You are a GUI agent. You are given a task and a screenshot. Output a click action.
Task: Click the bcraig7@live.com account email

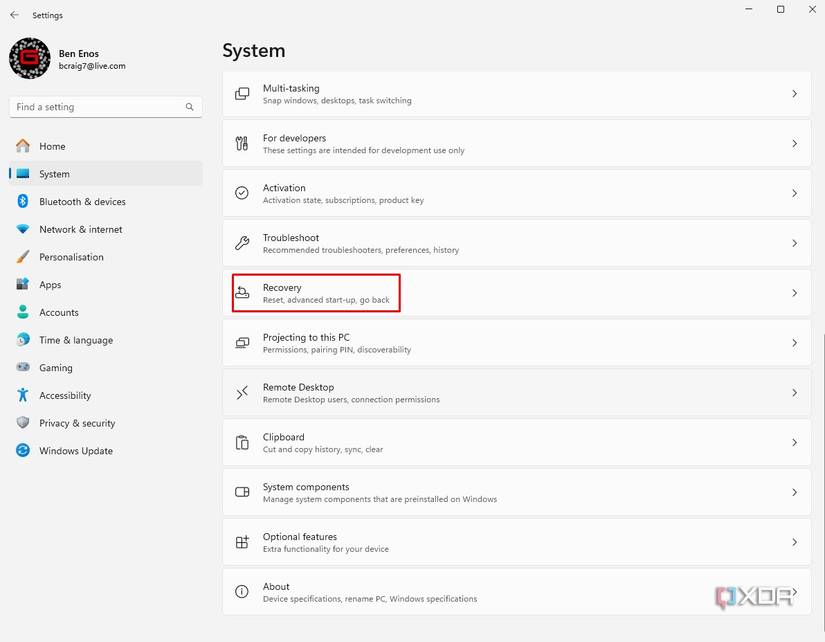[92, 66]
